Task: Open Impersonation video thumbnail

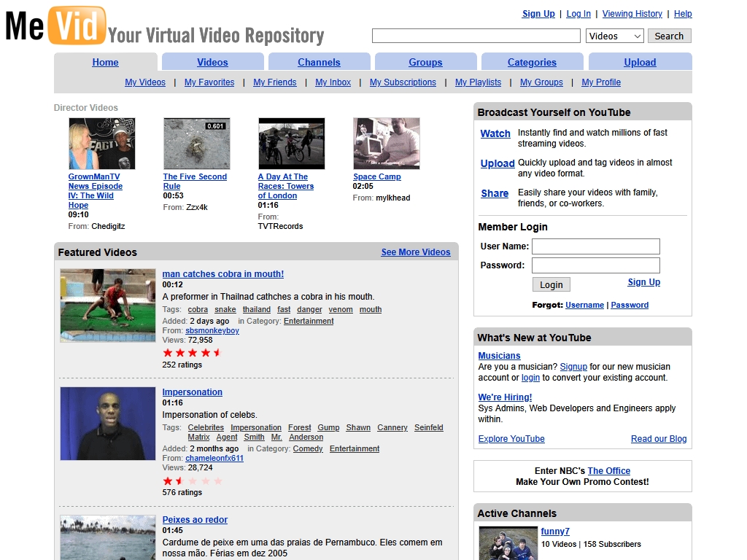Action: pyautogui.click(x=107, y=424)
